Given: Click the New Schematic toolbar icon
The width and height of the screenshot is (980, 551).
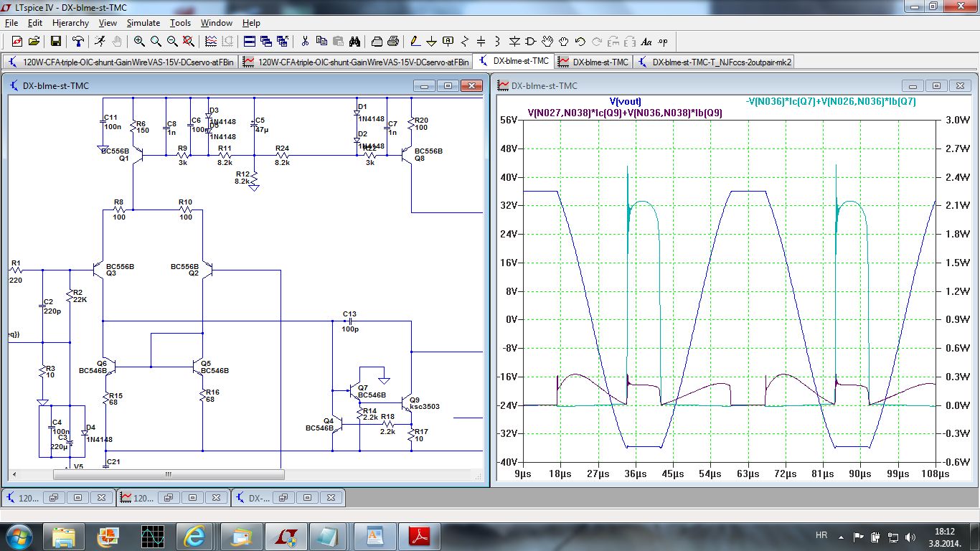Looking at the screenshot, I should [x=17, y=41].
